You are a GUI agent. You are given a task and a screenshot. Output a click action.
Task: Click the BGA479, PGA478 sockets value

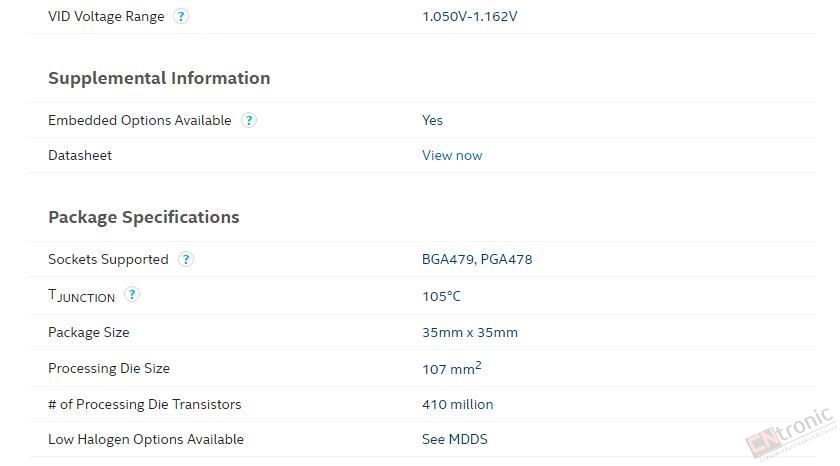pyautogui.click(x=477, y=260)
